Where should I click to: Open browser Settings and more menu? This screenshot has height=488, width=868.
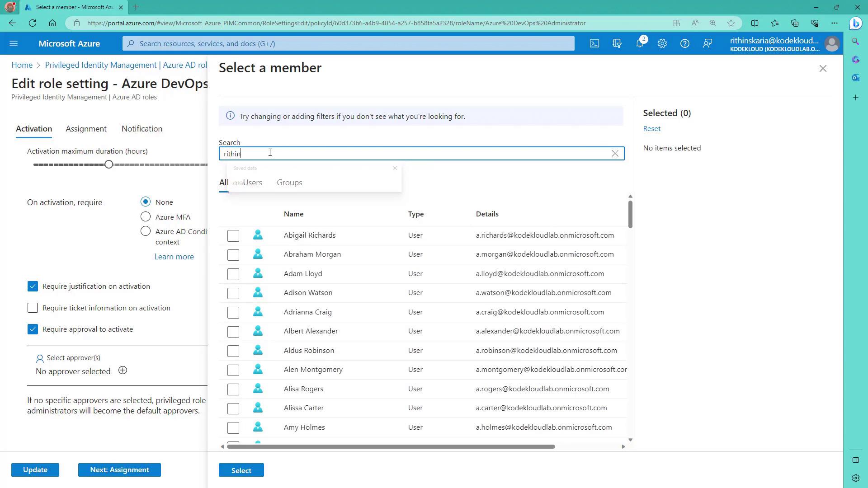click(834, 23)
